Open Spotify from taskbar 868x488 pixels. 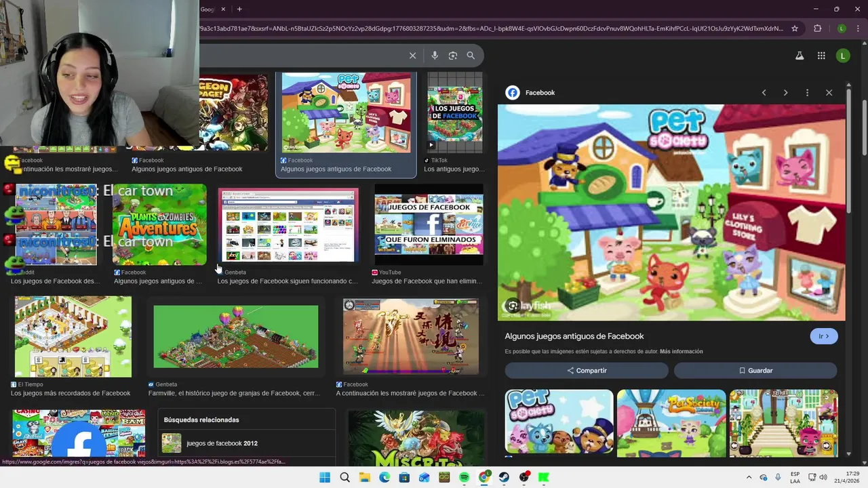tap(465, 477)
